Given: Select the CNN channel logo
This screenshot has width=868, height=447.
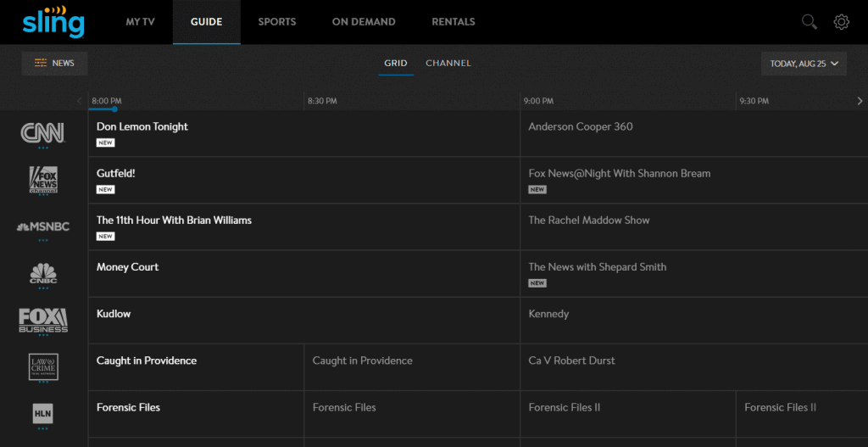Looking at the screenshot, I should click(42, 133).
